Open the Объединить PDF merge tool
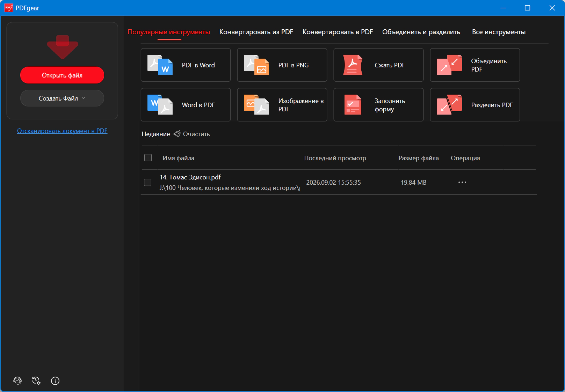This screenshot has height=392, width=565. coord(475,65)
